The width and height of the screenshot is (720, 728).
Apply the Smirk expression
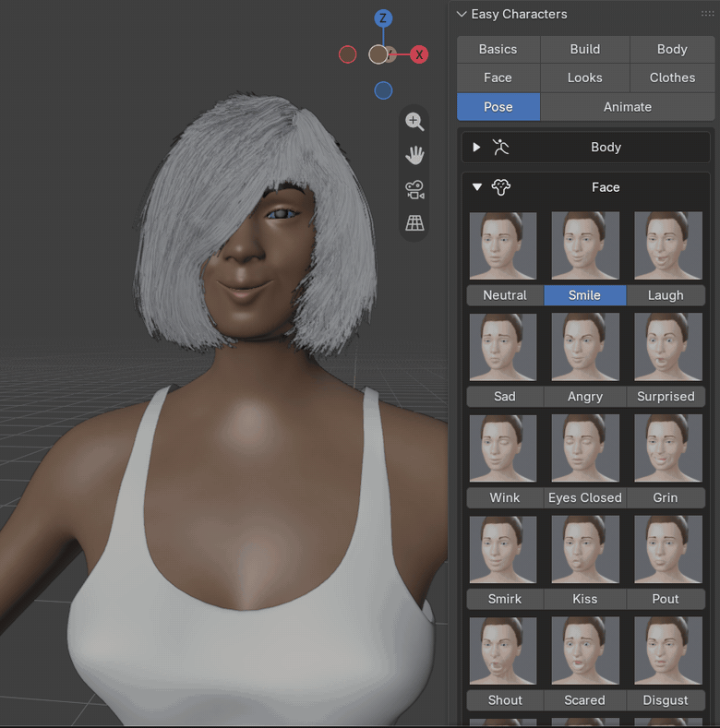(x=505, y=599)
